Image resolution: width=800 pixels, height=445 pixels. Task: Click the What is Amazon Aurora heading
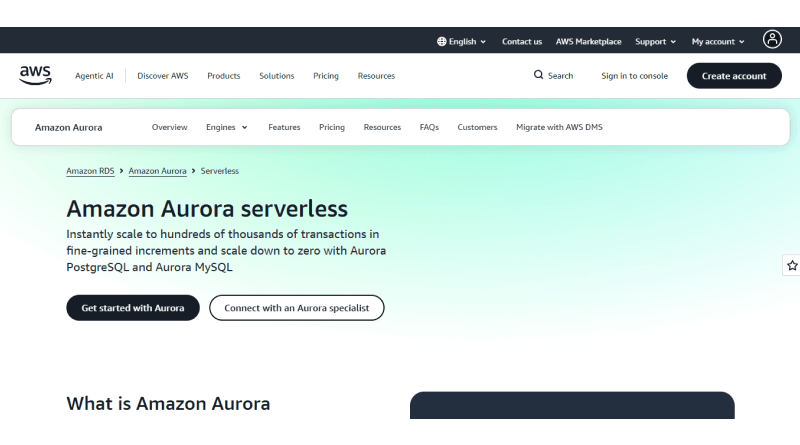(168, 404)
